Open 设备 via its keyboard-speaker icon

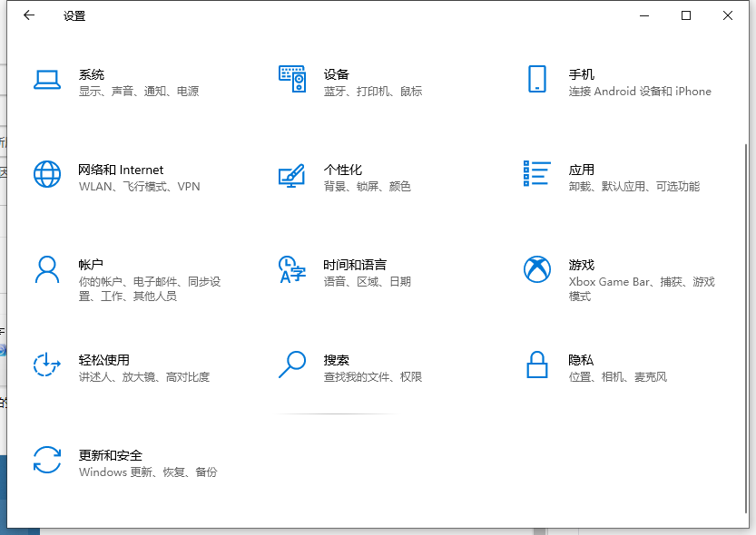(x=291, y=80)
